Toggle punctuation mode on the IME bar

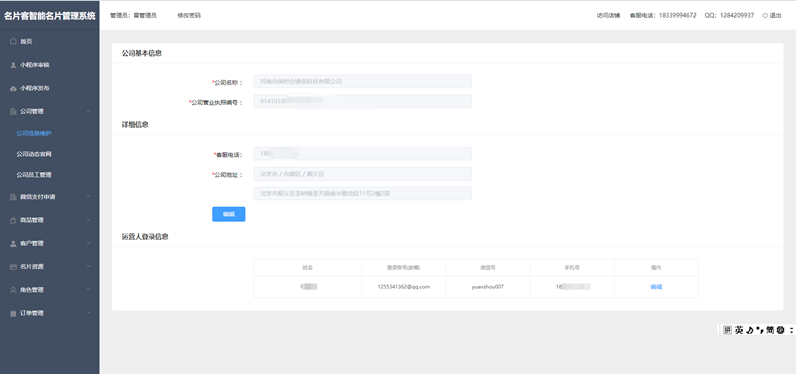coord(760,330)
